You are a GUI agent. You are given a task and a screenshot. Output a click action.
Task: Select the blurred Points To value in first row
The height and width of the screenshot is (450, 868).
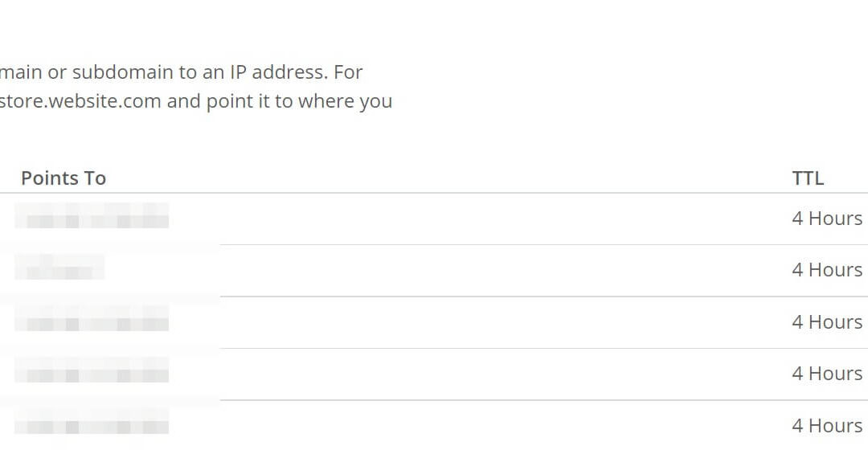(92, 216)
